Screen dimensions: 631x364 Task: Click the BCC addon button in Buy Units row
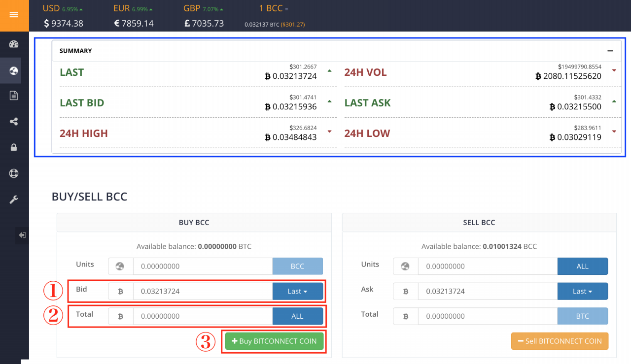point(298,266)
